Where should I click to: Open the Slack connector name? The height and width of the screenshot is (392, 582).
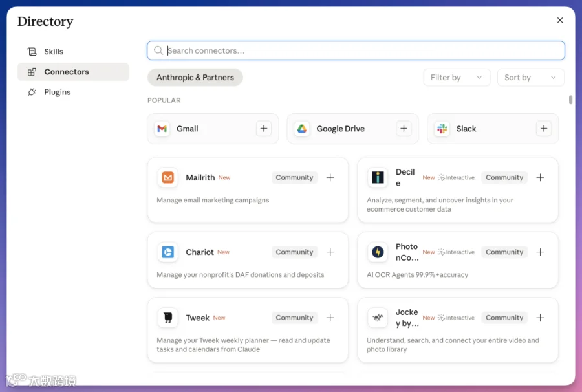[466, 129]
